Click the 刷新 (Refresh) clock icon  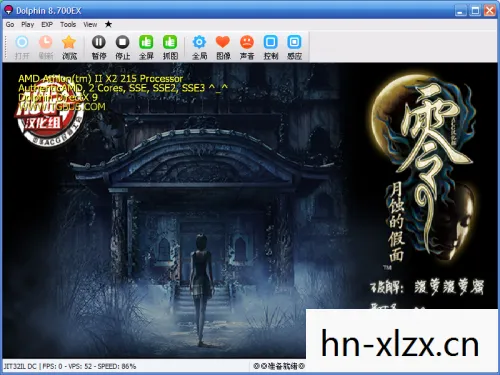coord(46,47)
